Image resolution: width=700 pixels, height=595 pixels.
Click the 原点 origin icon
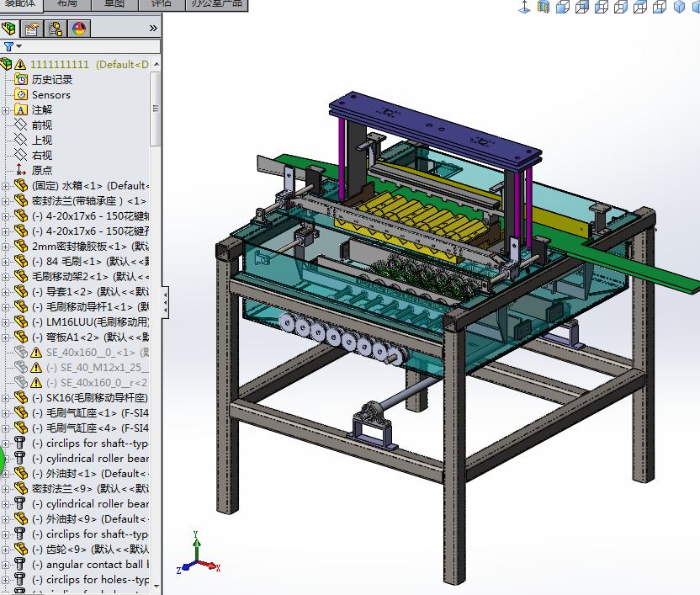pos(21,170)
